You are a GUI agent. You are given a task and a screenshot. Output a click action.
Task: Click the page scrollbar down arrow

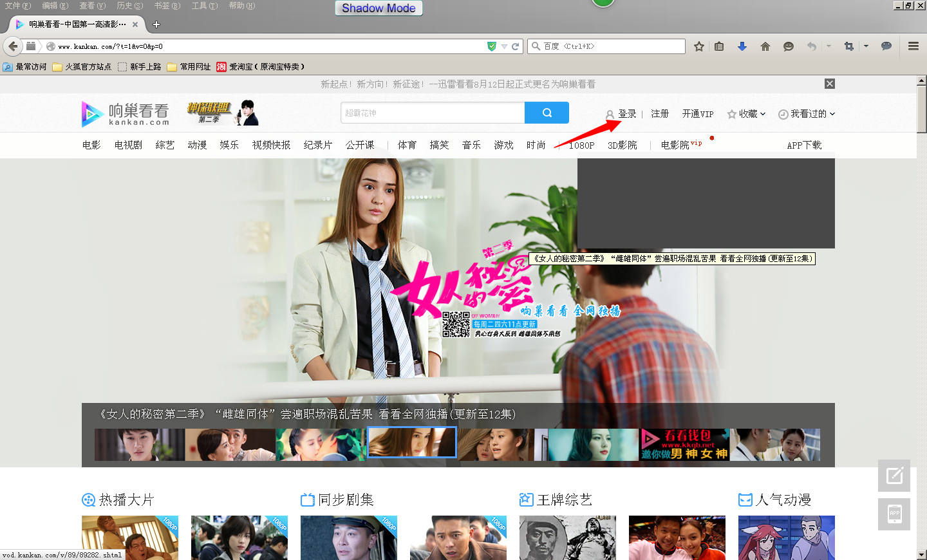click(922, 554)
